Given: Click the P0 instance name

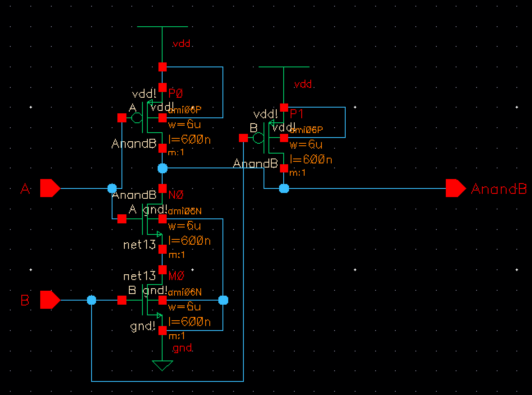Looking at the screenshot, I should pyautogui.click(x=175, y=94).
